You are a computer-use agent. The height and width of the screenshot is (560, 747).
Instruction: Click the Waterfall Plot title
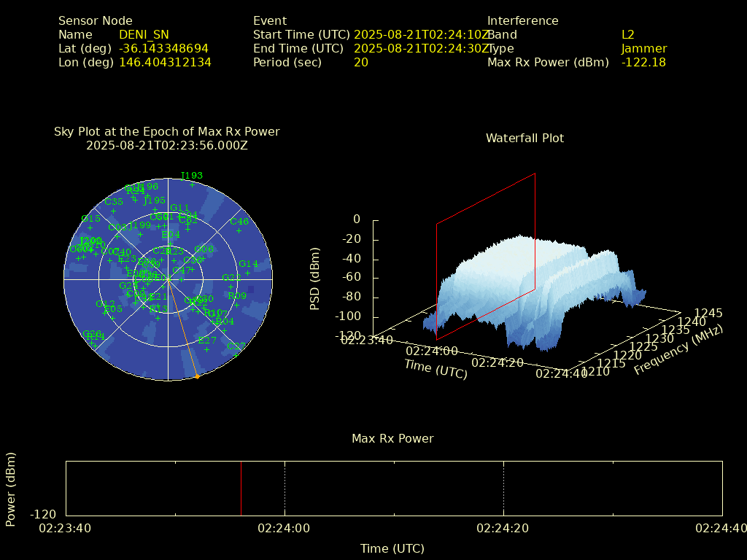pyautogui.click(x=525, y=138)
